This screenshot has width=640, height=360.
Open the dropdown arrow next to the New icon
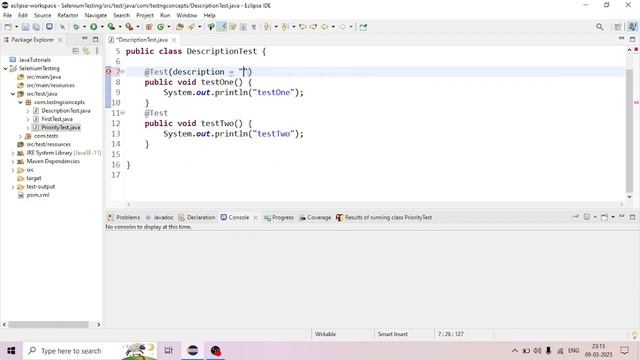[16, 27]
